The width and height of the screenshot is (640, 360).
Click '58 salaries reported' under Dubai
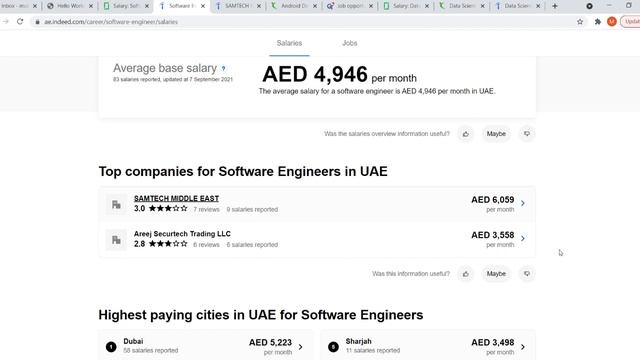151,351
